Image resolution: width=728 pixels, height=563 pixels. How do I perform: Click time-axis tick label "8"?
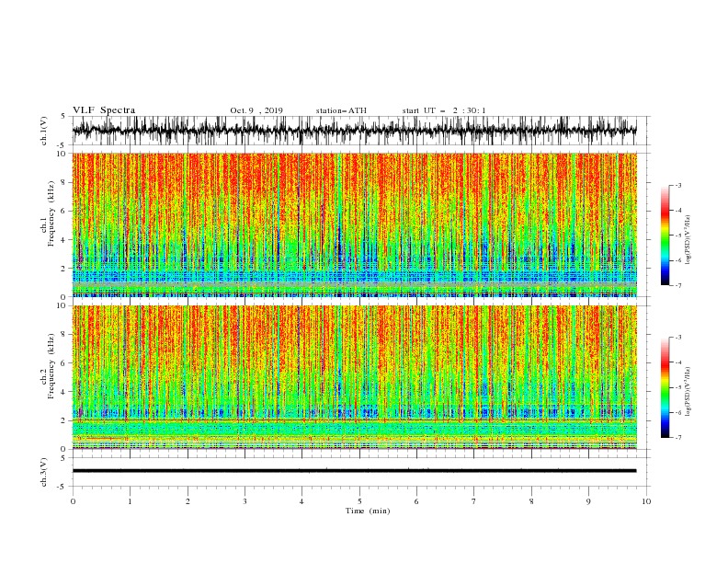tap(531, 501)
